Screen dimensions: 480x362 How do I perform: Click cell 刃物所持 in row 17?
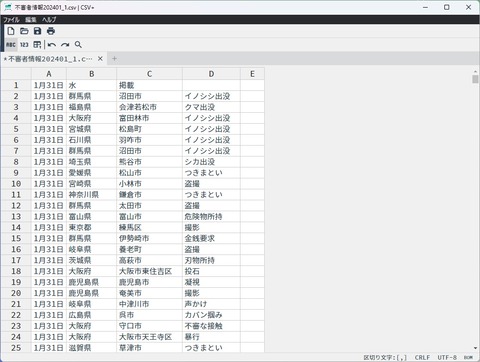[x=211, y=260]
